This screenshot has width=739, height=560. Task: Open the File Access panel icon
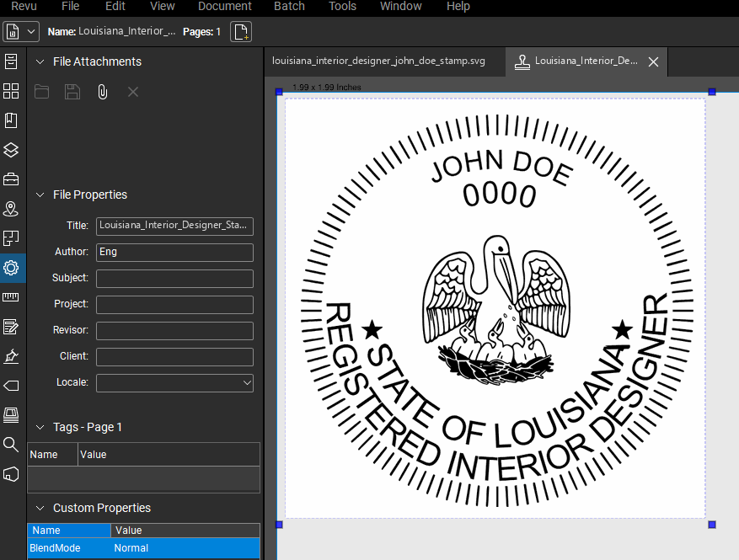click(11, 61)
